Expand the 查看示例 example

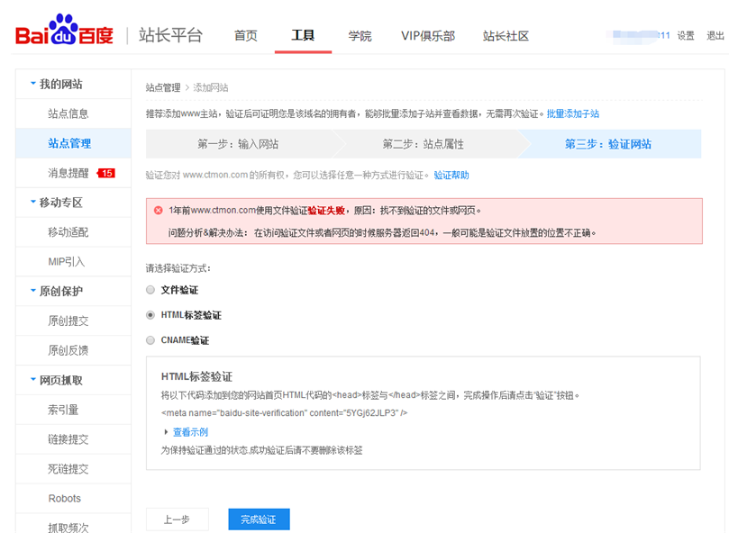click(188, 432)
